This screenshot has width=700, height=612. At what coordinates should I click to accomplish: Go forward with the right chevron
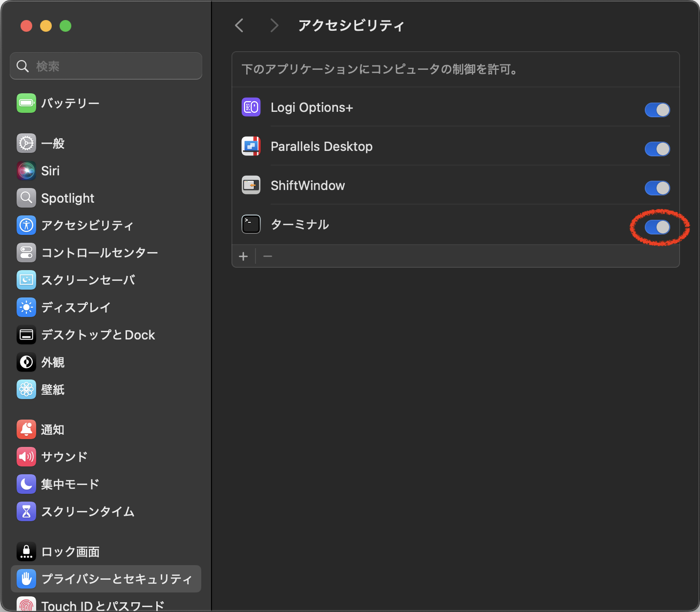click(x=275, y=25)
